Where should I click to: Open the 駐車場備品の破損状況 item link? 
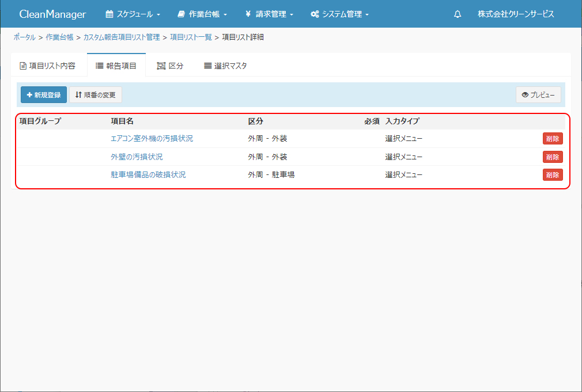[148, 174]
